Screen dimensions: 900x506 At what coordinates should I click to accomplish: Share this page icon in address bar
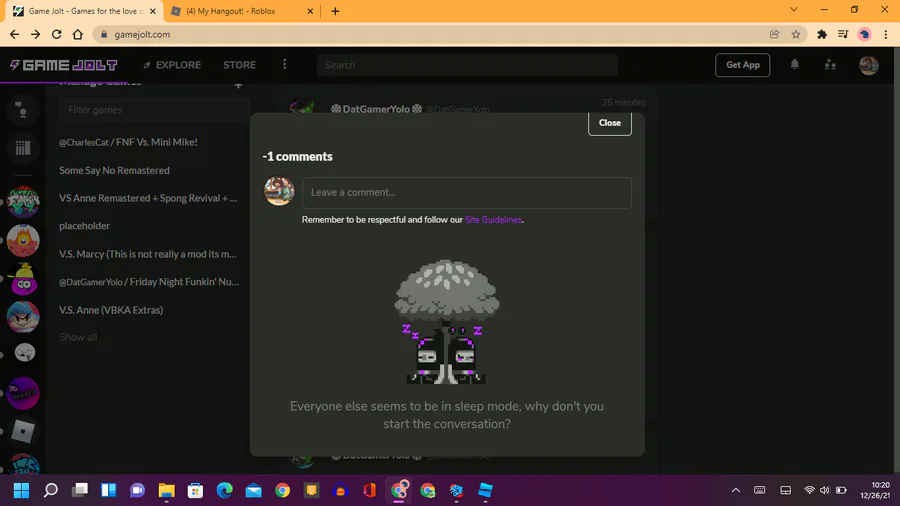[x=774, y=34]
